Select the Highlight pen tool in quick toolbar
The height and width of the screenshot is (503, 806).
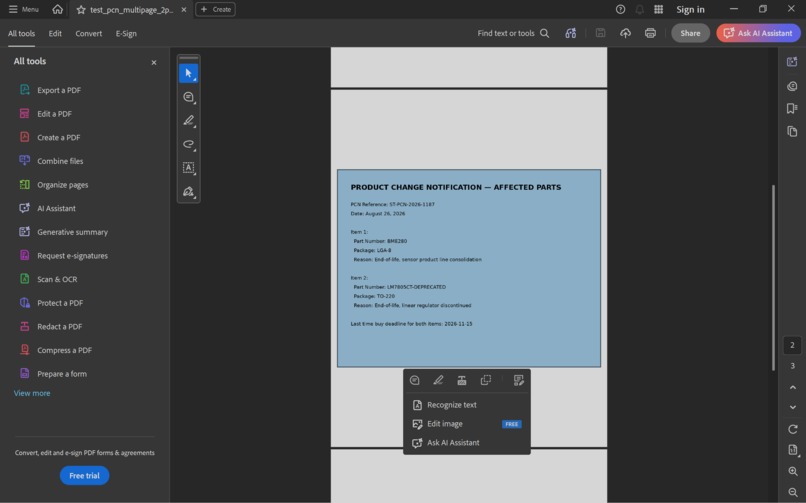click(189, 121)
